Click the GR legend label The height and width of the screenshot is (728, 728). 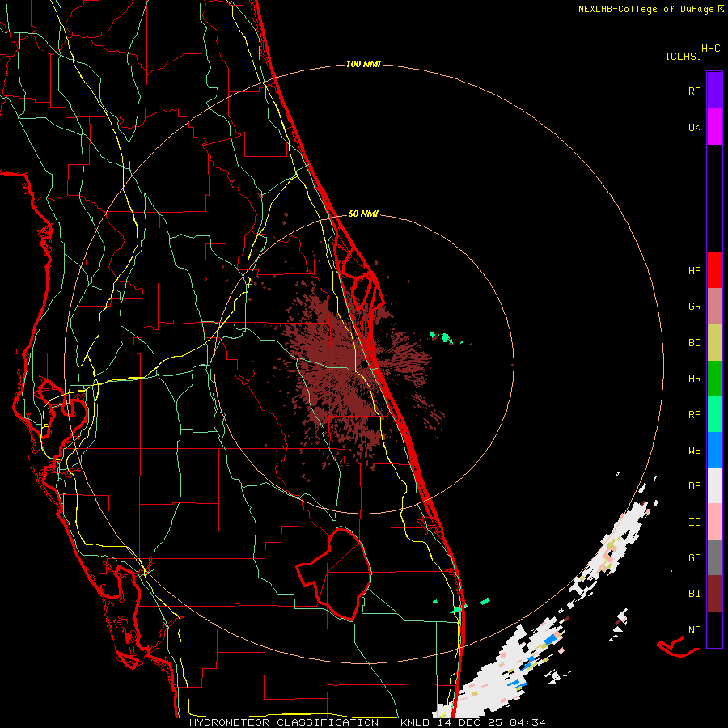tap(694, 307)
